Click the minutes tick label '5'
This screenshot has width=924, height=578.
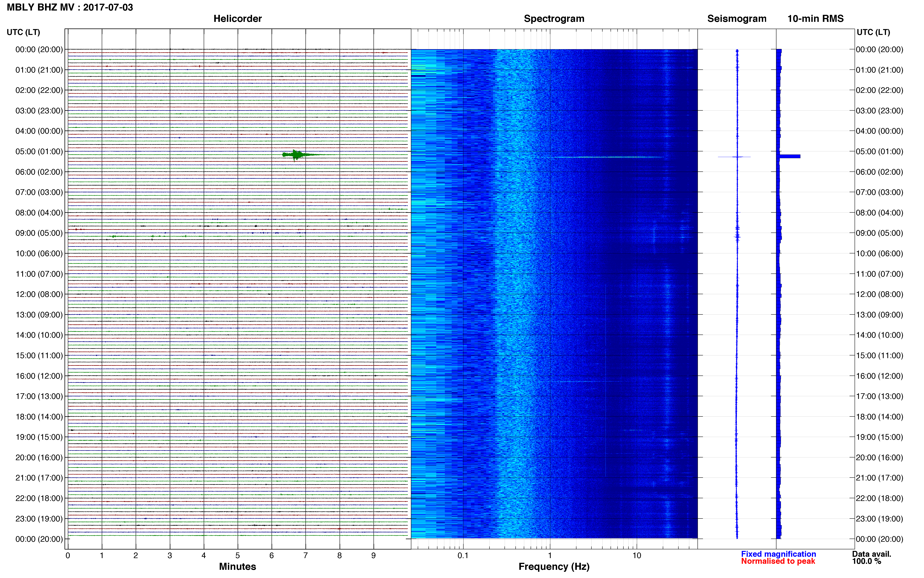pyautogui.click(x=238, y=555)
